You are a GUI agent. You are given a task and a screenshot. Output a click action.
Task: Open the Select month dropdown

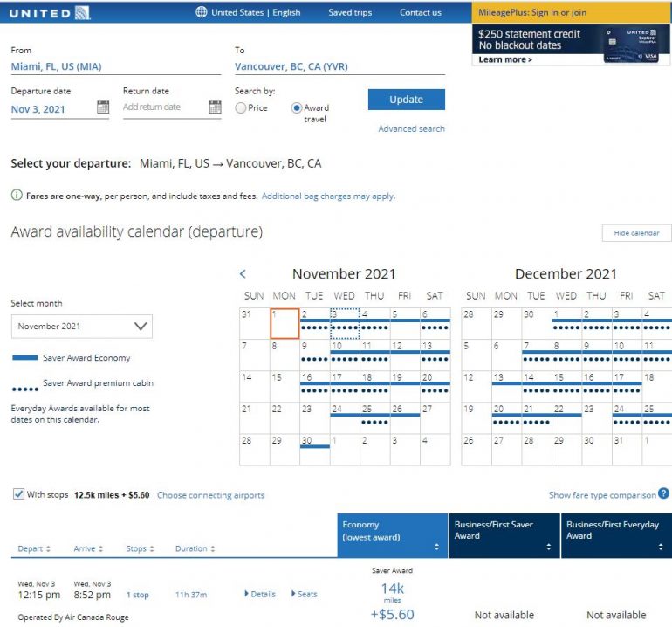pyautogui.click(x=81, y=327)
